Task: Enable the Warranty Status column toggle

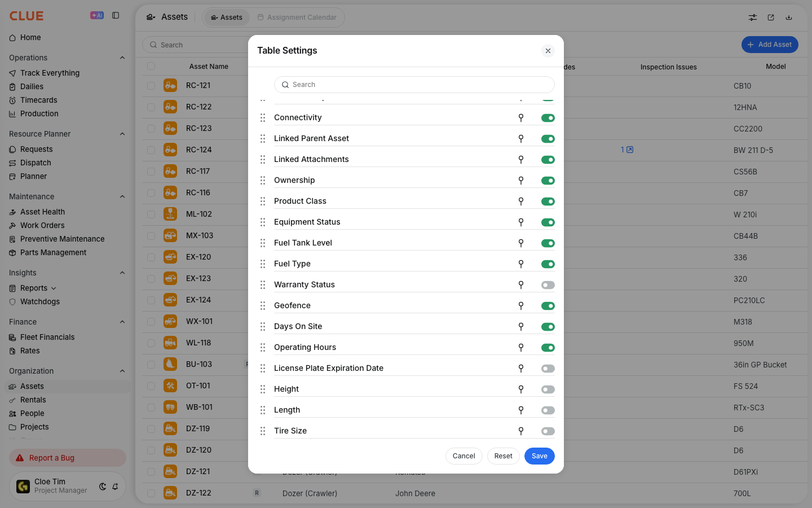Action: [x=548, y=285]
